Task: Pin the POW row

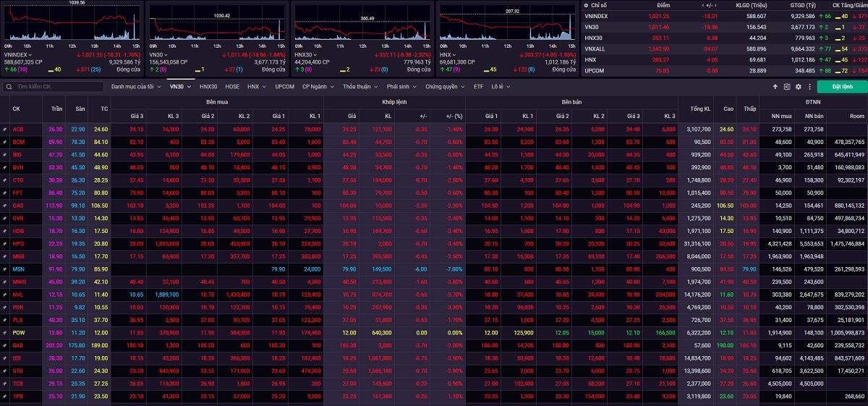Action: pos(4,333)
